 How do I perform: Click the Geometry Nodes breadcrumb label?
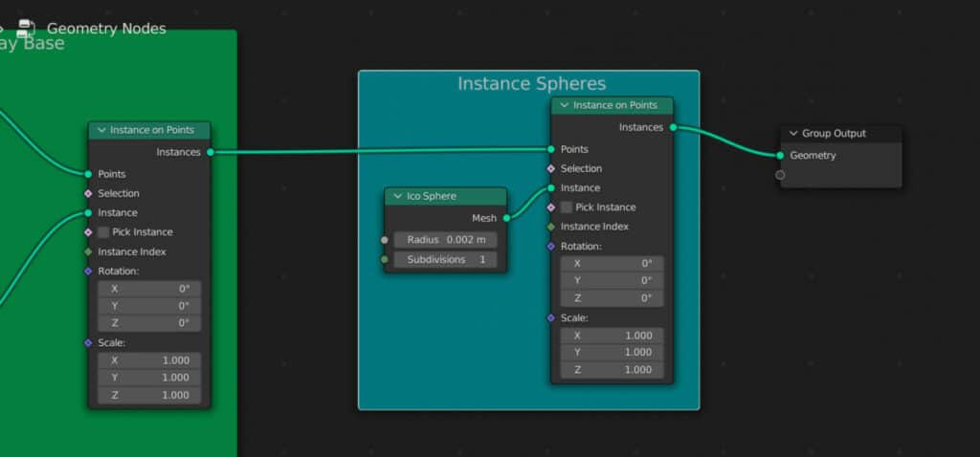tap(106, 29)
